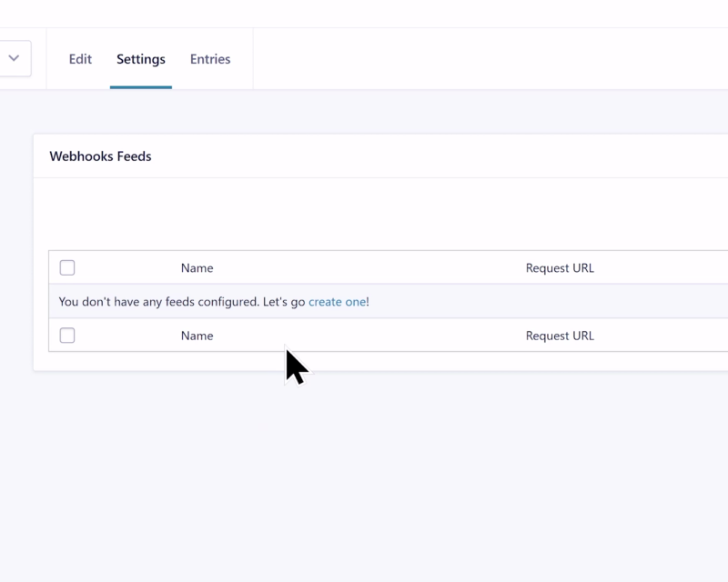This screenshot has width=728, height=582.
Task: Sort by Request URL in the table header
Action: click(x=560, y=268)
